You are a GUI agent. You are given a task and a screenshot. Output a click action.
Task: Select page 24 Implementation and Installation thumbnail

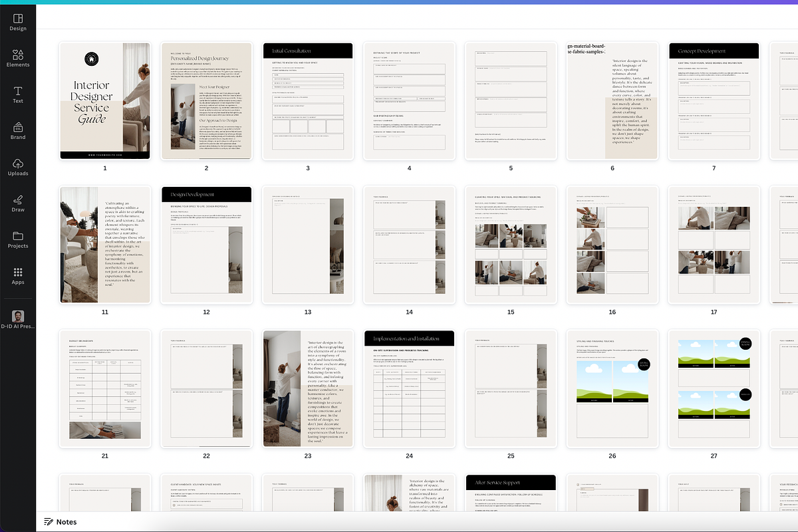click(x=409, y=388)
